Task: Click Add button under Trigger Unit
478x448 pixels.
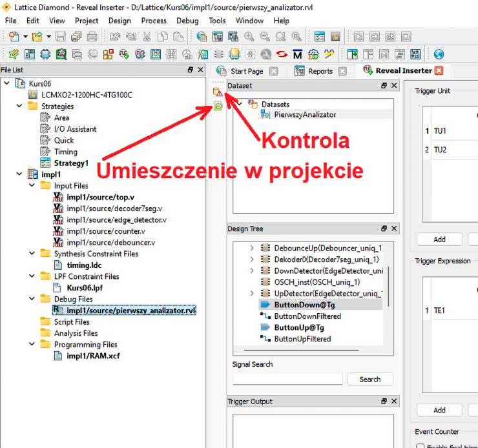Action: point(439,239)
